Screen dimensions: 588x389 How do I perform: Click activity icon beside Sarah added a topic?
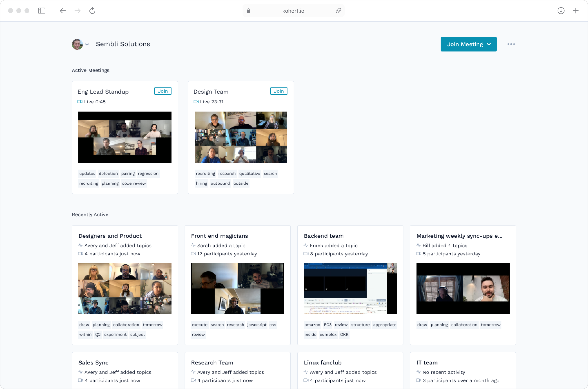193,245
